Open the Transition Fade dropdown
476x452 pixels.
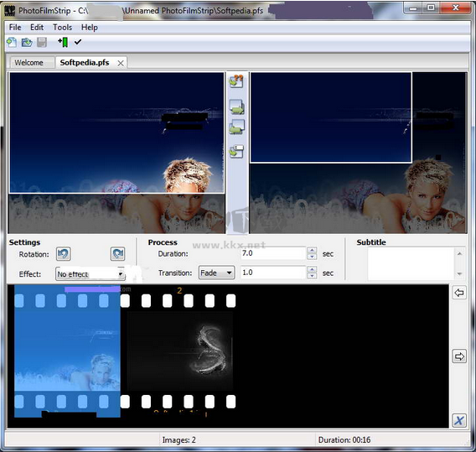click(216, 273)
